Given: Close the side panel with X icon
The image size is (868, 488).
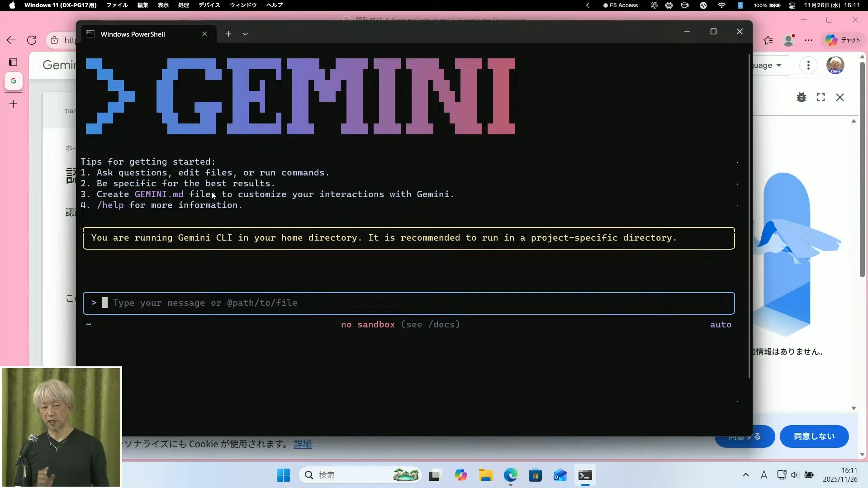Looking at the screenshot, I should click(840, 97).
